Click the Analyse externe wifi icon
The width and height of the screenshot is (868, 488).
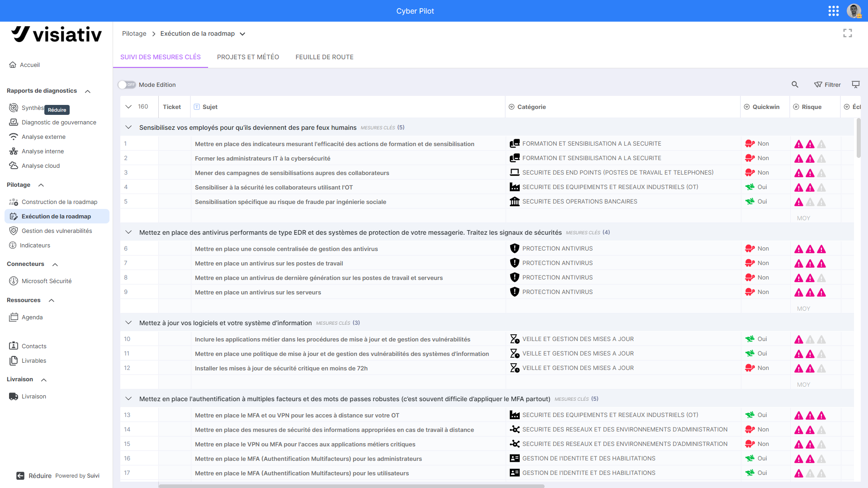(14, 137)
